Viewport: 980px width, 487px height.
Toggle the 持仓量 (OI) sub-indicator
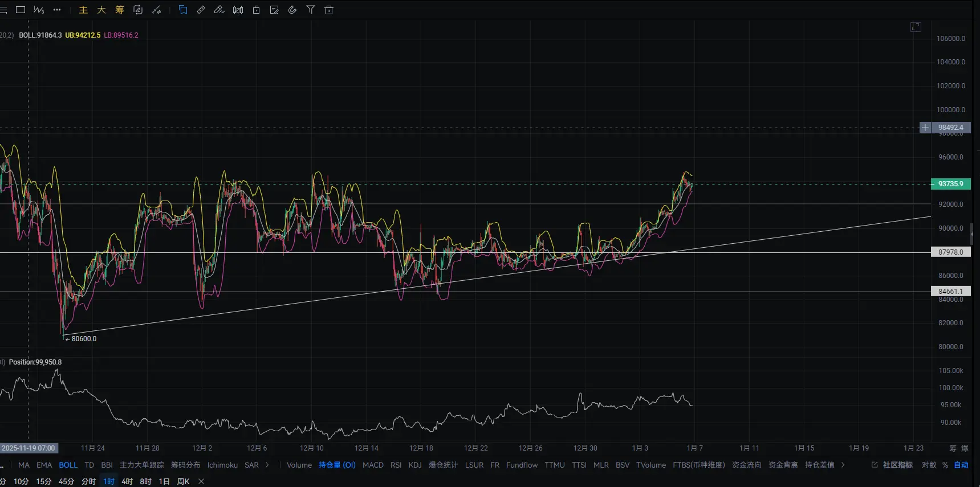coord(337,465)
